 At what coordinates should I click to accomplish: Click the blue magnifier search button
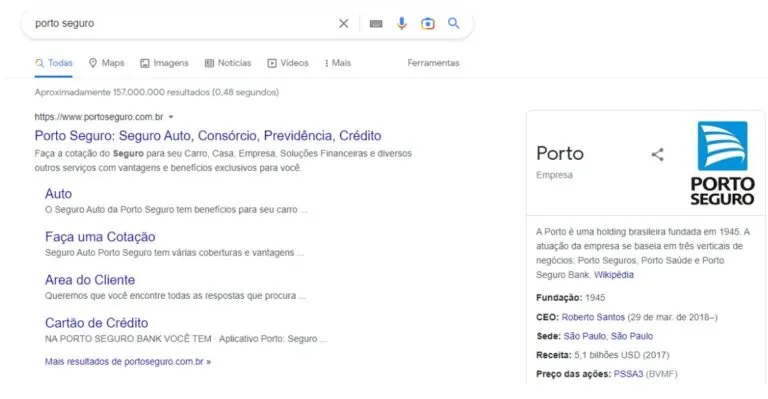pos(454,23)
